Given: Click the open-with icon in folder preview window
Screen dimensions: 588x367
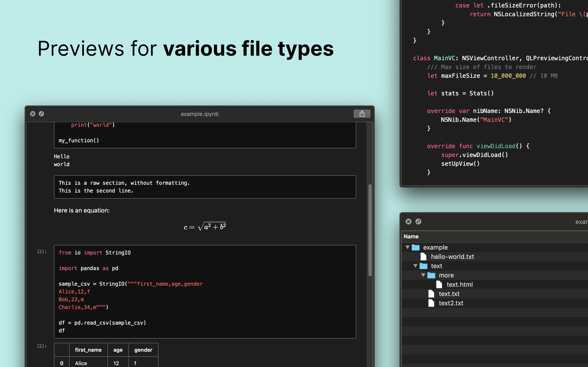Looking at the screenshot, I should [418, 221].
